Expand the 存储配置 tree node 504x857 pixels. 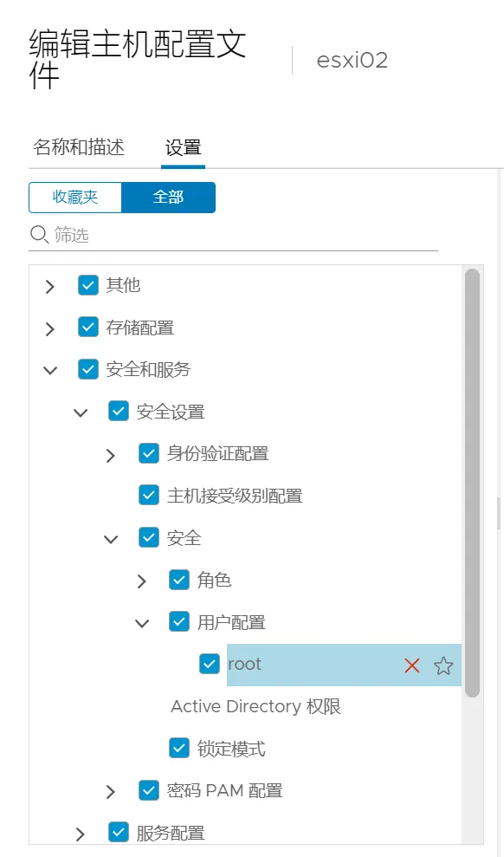(x=50, y=328)
